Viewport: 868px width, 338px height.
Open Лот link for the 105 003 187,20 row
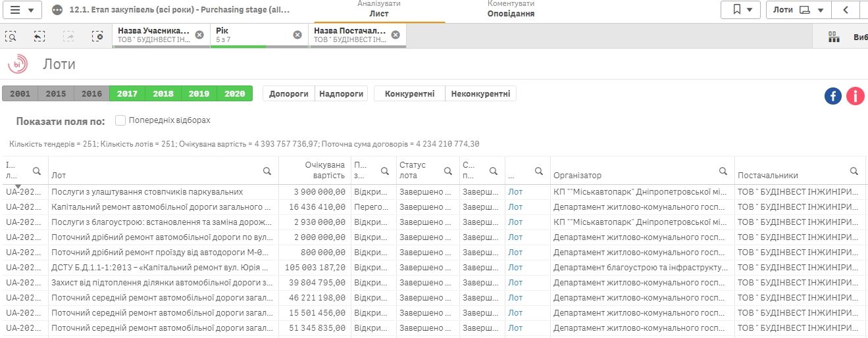click(x=515, y=268)
